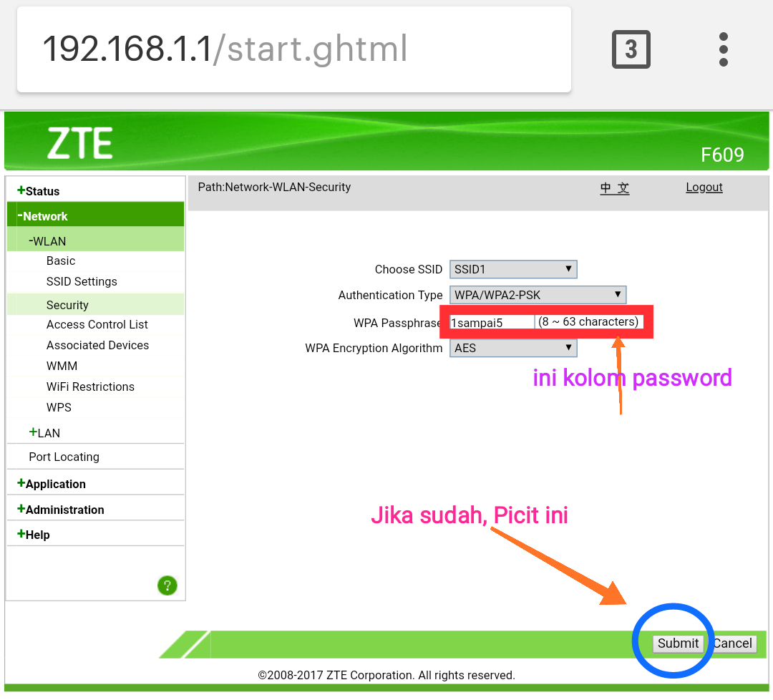Open the WPA Encryption Algorithm dropdown

[x=513, y=348]
